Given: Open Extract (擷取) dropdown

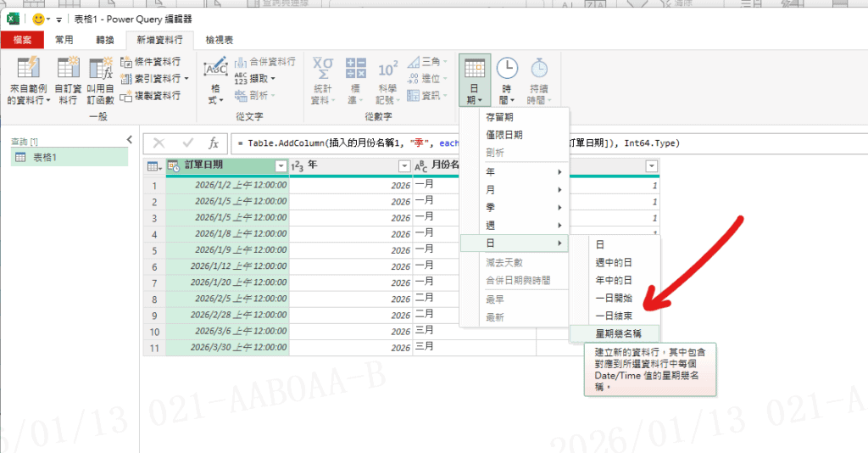Looking at the screenshot, I should [255, 79].
